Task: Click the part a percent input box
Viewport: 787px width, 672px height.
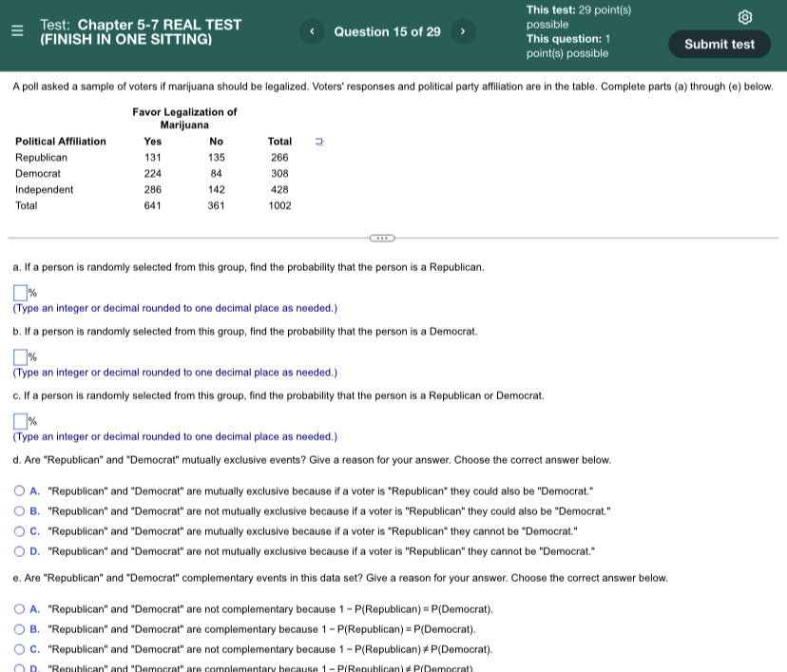Action: 20,293
